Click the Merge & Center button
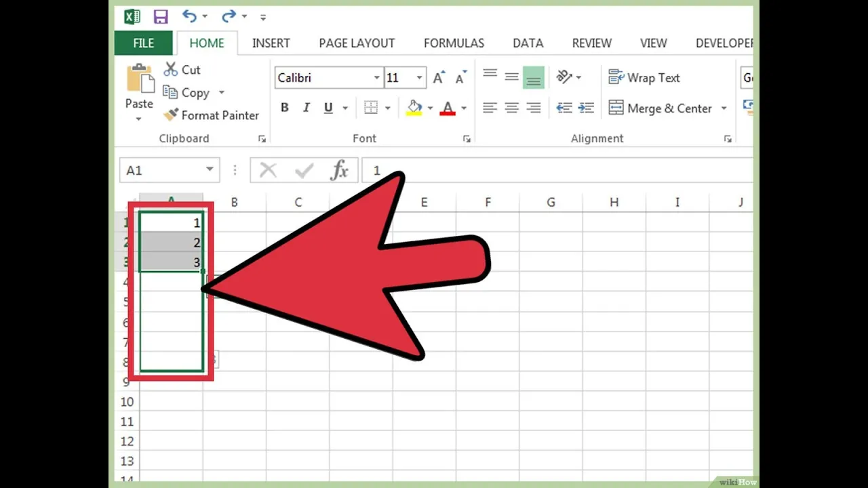This screenshot has width=868, height=488. click(x=660, y=108)
